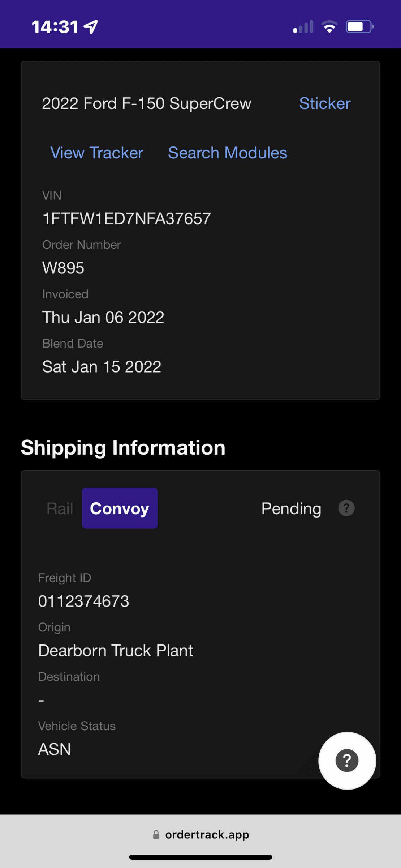Switch to the Rail tab
The image size is (401, 868).
click(60, 508)
